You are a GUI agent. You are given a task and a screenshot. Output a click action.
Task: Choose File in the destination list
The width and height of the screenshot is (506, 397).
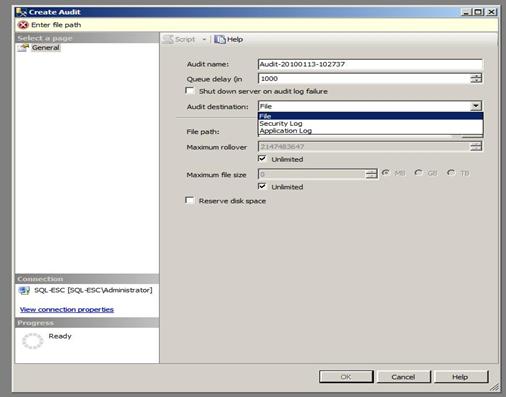tap(371, 116)
